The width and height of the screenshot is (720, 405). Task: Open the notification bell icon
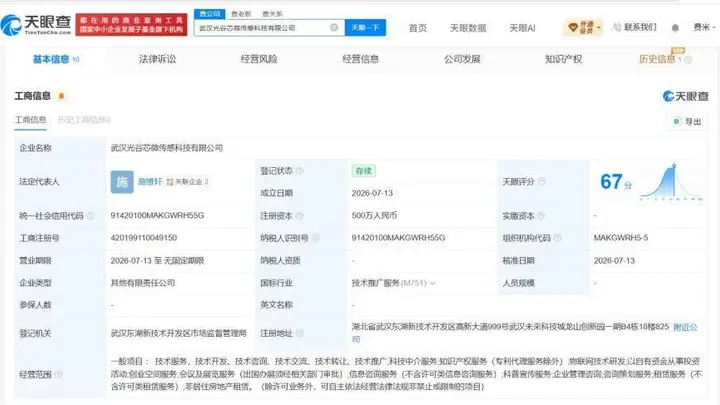coord(675,28)
